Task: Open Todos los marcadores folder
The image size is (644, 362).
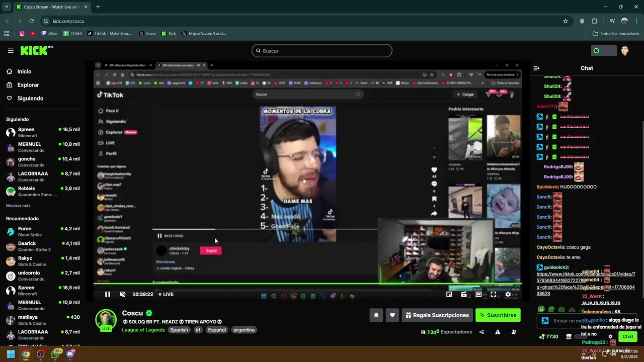Action: [x=616, y=34]
